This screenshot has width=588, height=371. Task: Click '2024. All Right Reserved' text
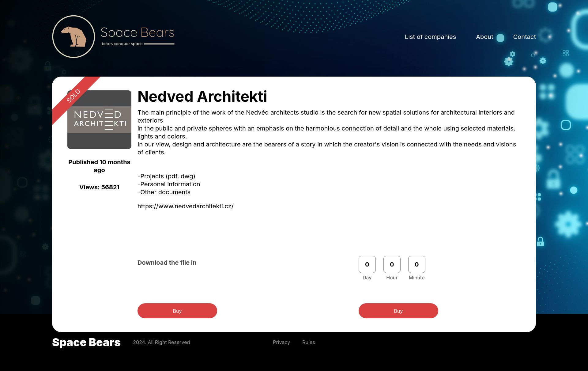[161, 342]
